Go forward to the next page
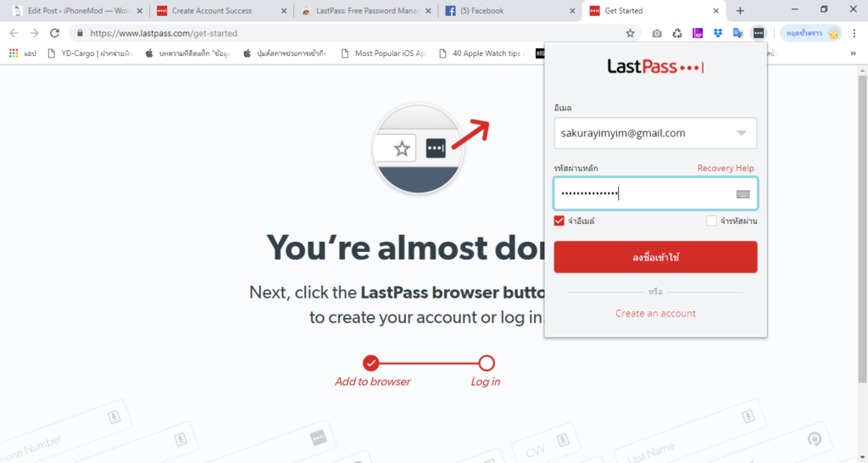Image resolution: width=868 pixels, height=463 pixels. [x=34, y=33]
